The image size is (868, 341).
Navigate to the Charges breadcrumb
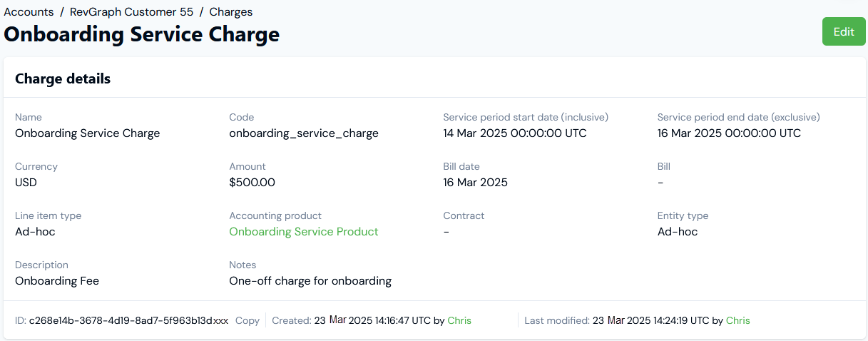tap(230, 12)
